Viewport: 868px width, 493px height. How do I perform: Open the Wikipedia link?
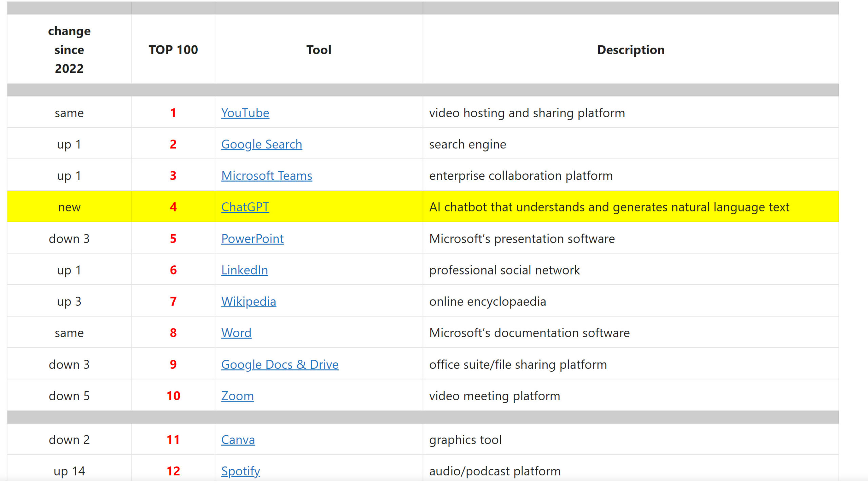[x=249, y=301]
